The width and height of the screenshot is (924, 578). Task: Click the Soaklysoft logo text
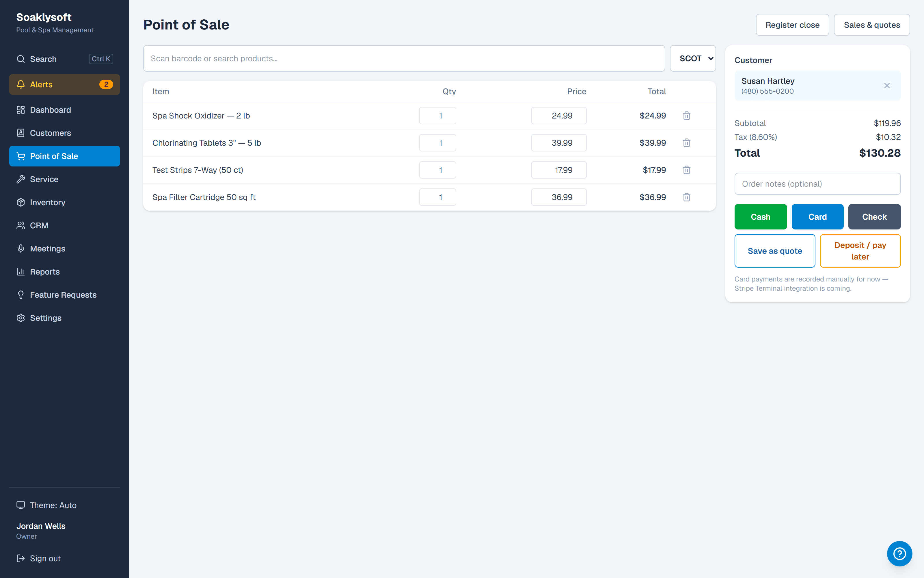(44, 17)
